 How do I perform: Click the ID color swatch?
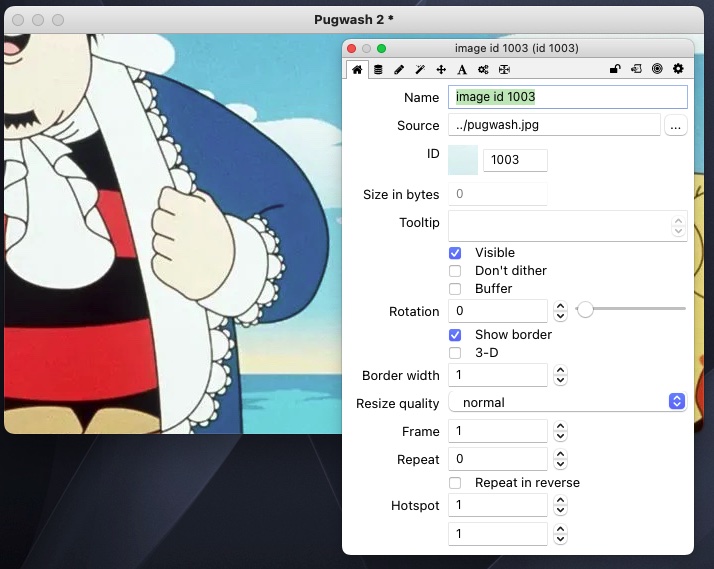[463, 160]
